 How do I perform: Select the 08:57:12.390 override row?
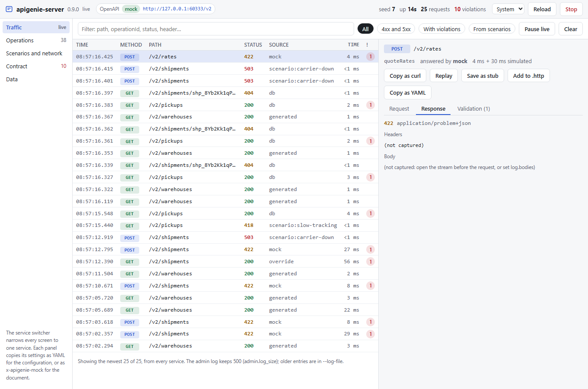pyautogui.click(x=225, y=261)
